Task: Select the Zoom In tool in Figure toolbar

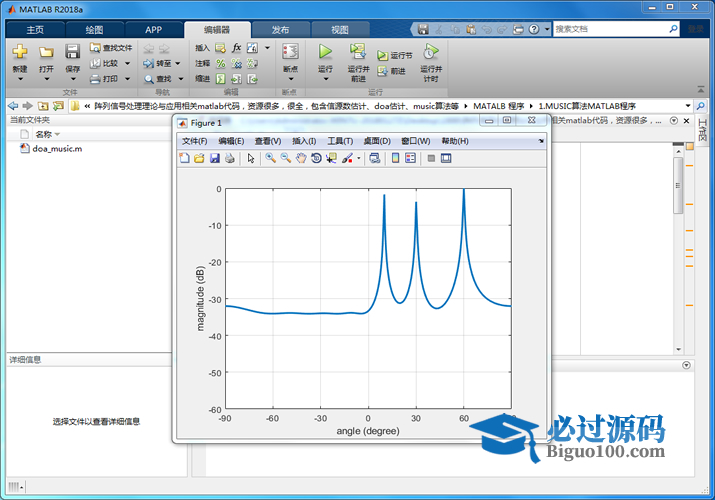Action: pos(271,158)
